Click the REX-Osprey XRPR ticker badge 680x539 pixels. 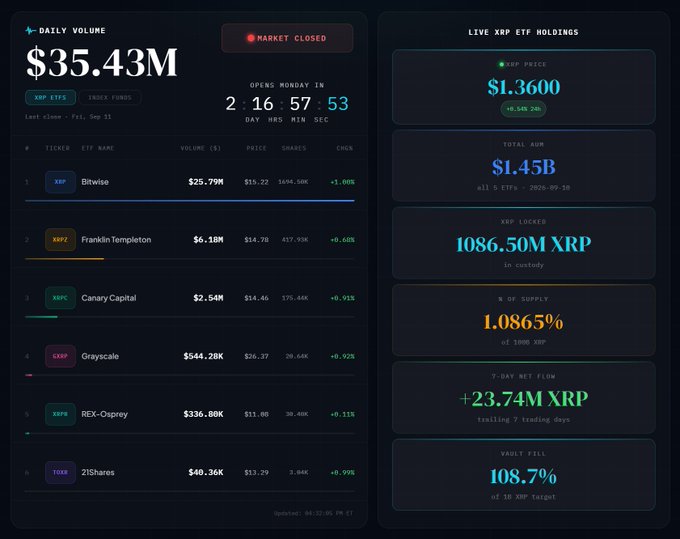tap(60, 414)
